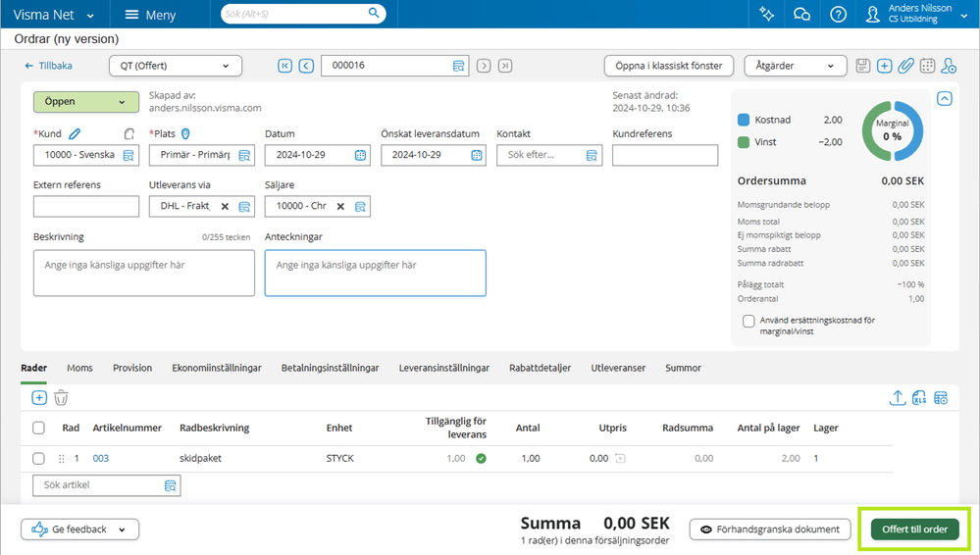Click the attach files paperclip icon
Screen dimensions: 980x555
pyautogui.click(x=905, y=66)
